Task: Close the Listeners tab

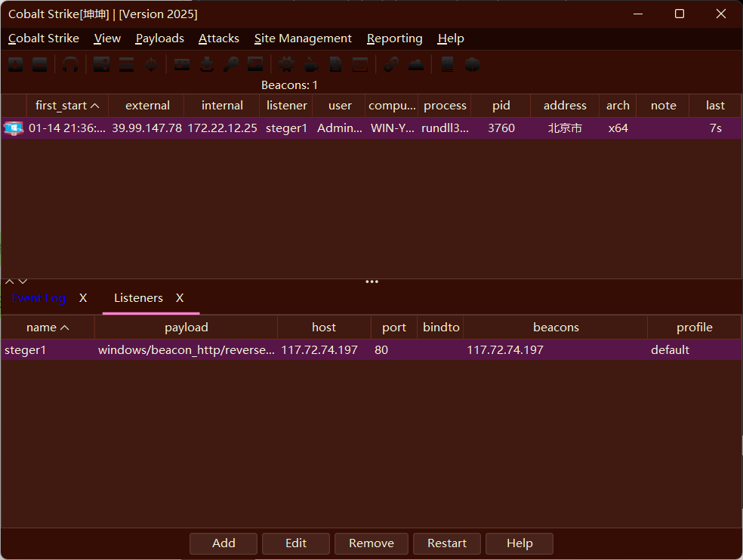Action: pos(180,298)
